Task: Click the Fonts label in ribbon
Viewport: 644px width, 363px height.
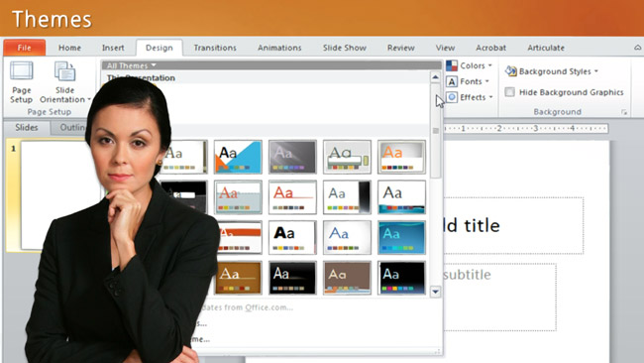Action: (x=471, y=81)
